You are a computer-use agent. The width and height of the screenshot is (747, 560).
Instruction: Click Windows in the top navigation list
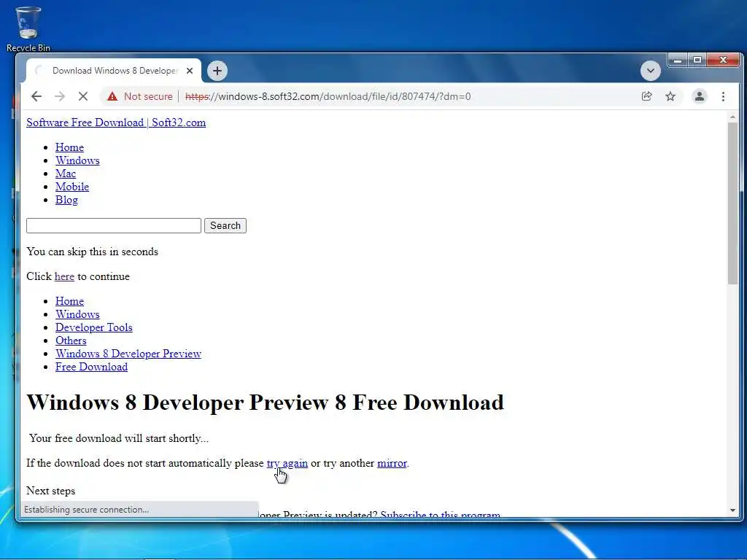tap(77, 160)
